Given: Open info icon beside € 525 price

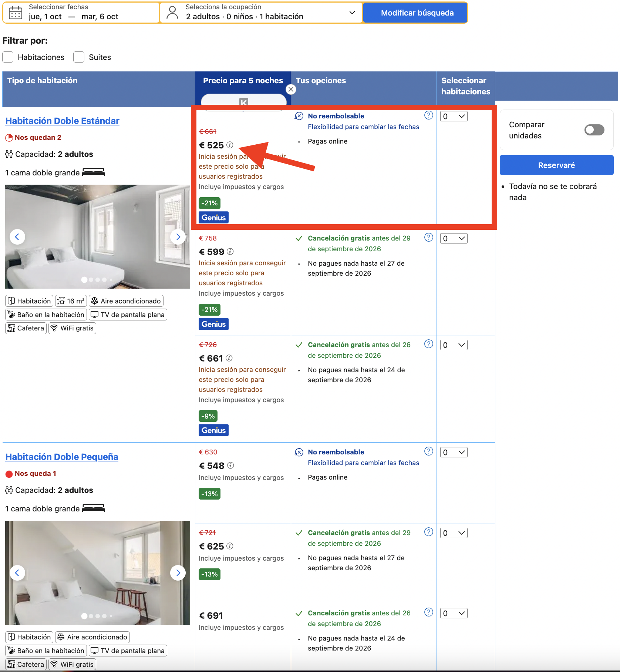Looking at the screenshot, I should pos(230,145).
